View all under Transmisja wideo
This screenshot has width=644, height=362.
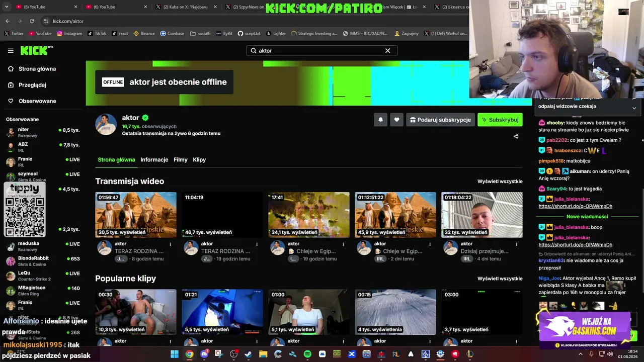500,182
